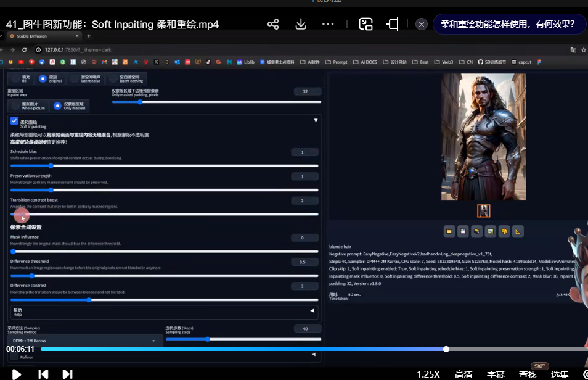Click the browser forward arrow
Image resolution: width=588 pixels, height=380 pixels.
coord(13,50)
